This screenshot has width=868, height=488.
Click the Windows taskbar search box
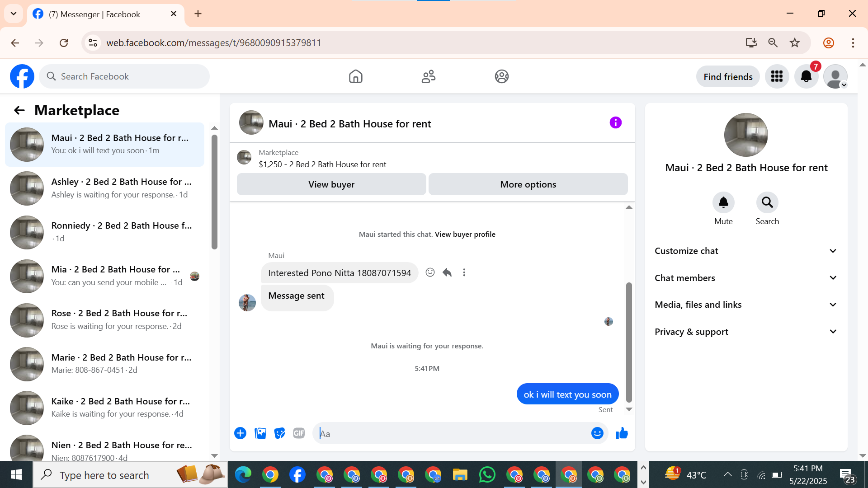tap(130, 475)
